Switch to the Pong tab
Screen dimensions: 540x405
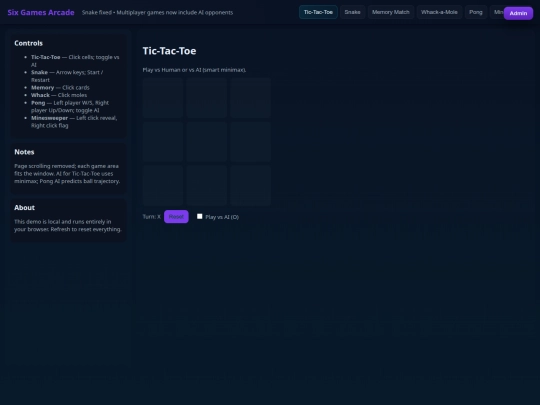476,12
